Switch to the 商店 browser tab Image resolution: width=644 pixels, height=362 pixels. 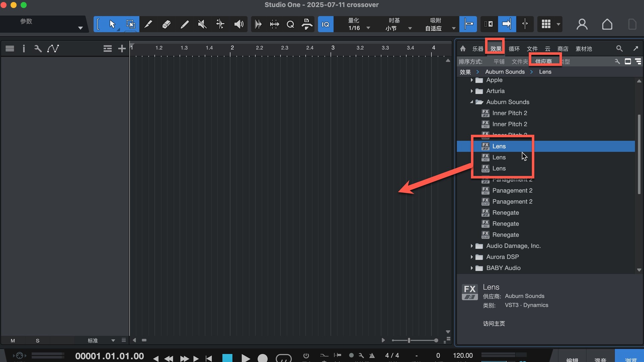563,49
